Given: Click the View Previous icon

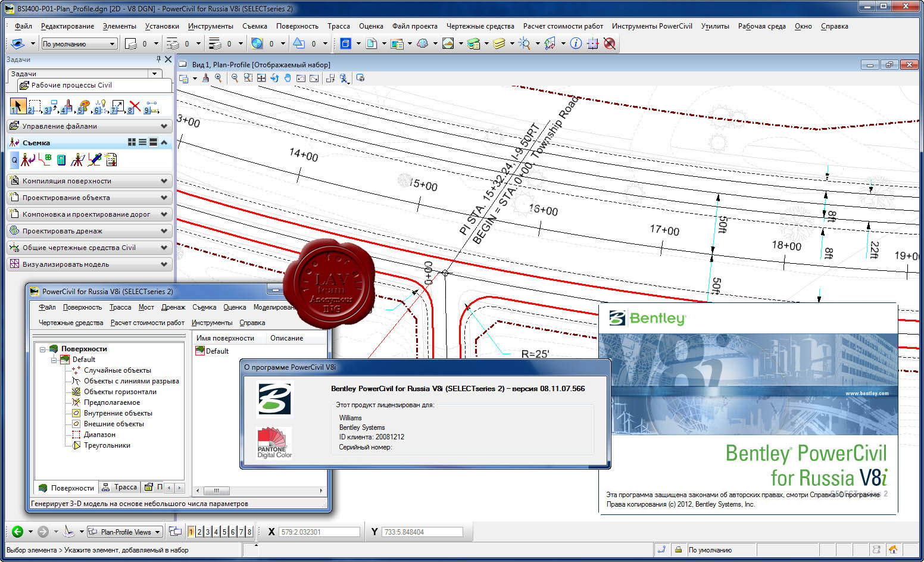Looking at the screenshot, I should coord(301,78).
